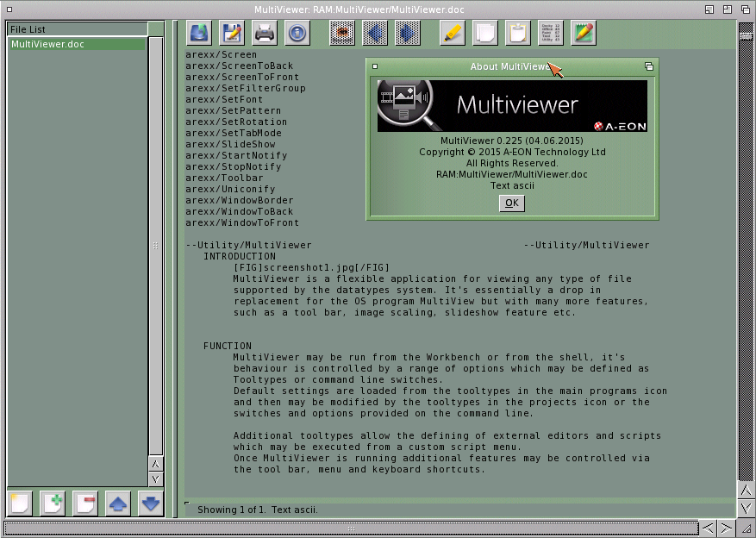Click the green notepad with pencil icon
This screenshot has height=538, width=756.
(584, 33)
